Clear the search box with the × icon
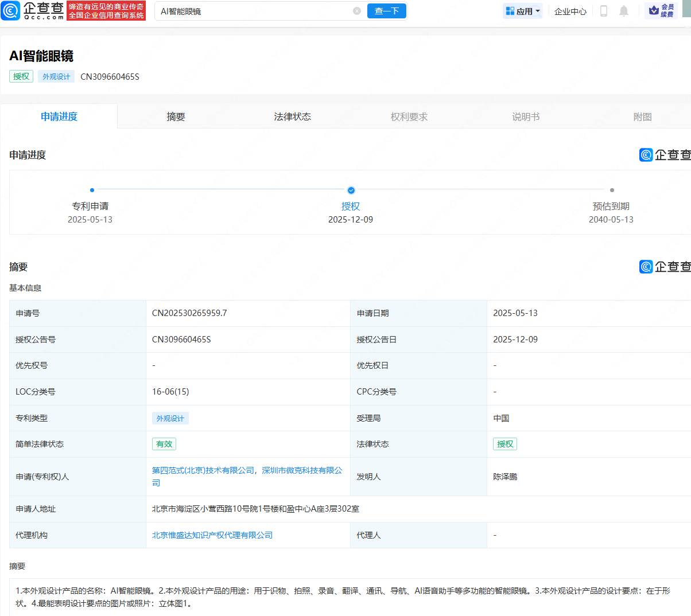The image size is (691, 616). coord(357,11)
